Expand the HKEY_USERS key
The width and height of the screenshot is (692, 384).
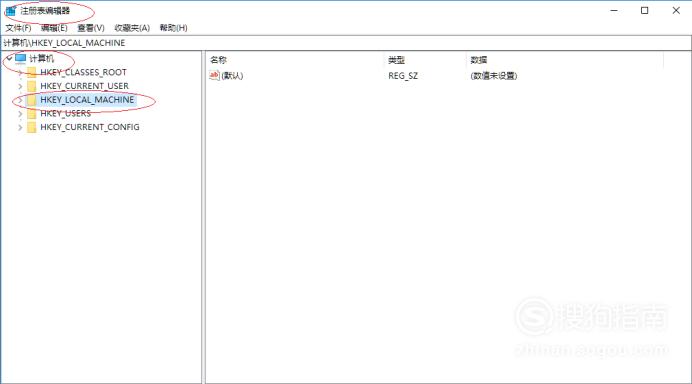tap(20, 113)
